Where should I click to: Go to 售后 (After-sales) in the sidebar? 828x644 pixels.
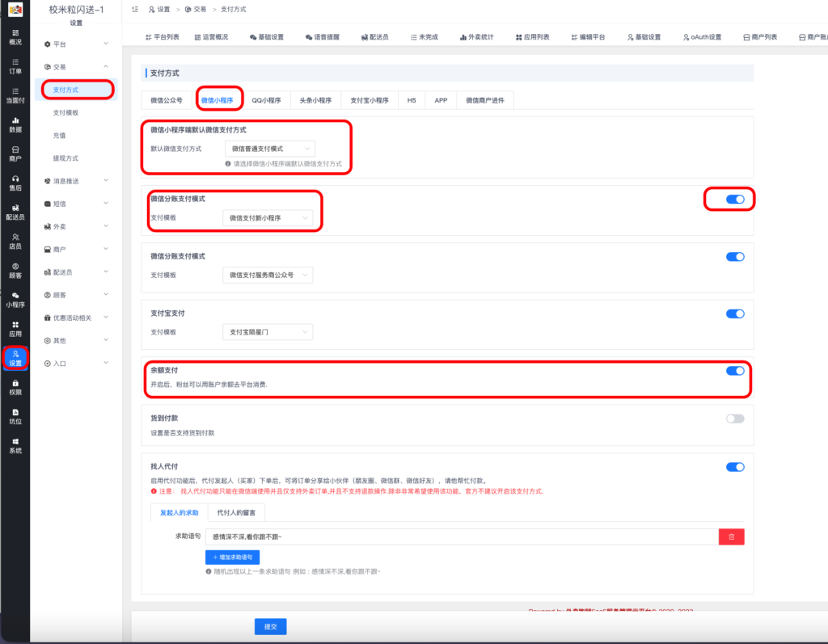click(15, 182)
